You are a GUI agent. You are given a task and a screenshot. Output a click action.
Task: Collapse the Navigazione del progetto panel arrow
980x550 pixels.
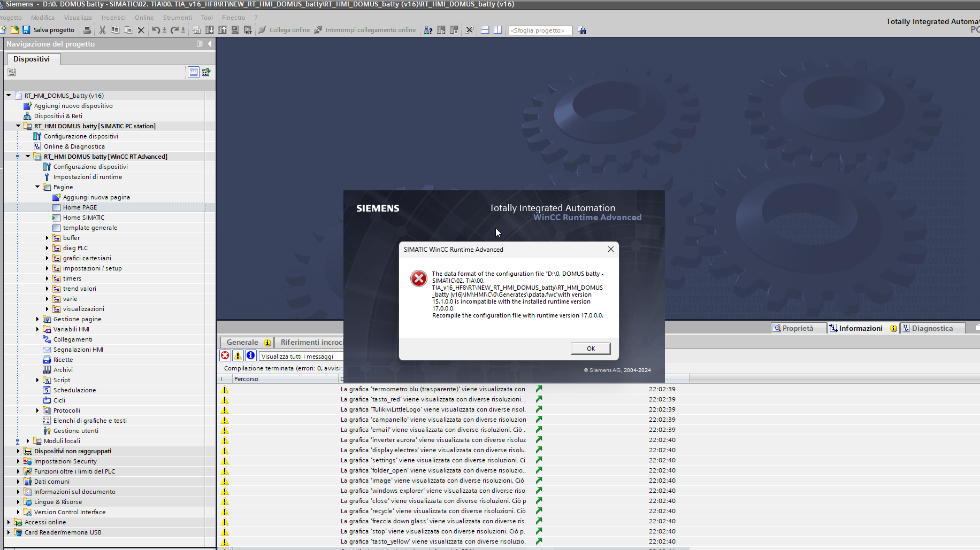[x=210, y=44]
